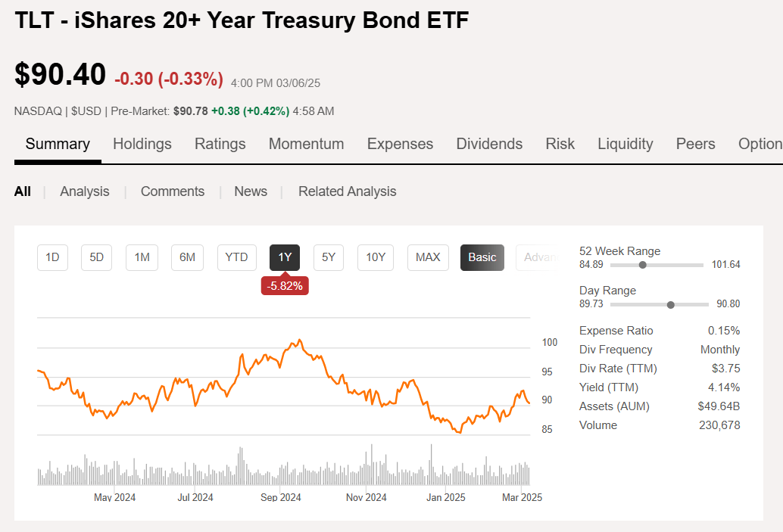Select the 1D chart range
Viewport: 783px width, 532px height.
(52, 257)
